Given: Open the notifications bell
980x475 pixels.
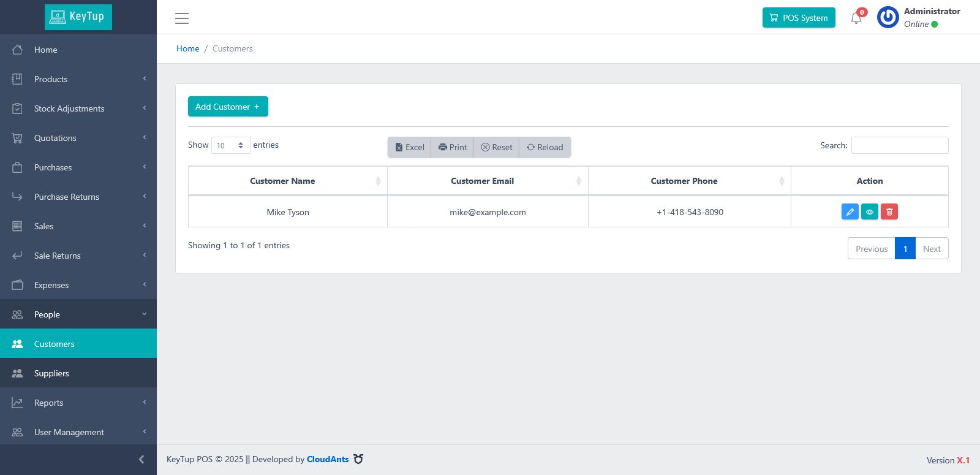Looking at the screenshot, I should [856, 18].
